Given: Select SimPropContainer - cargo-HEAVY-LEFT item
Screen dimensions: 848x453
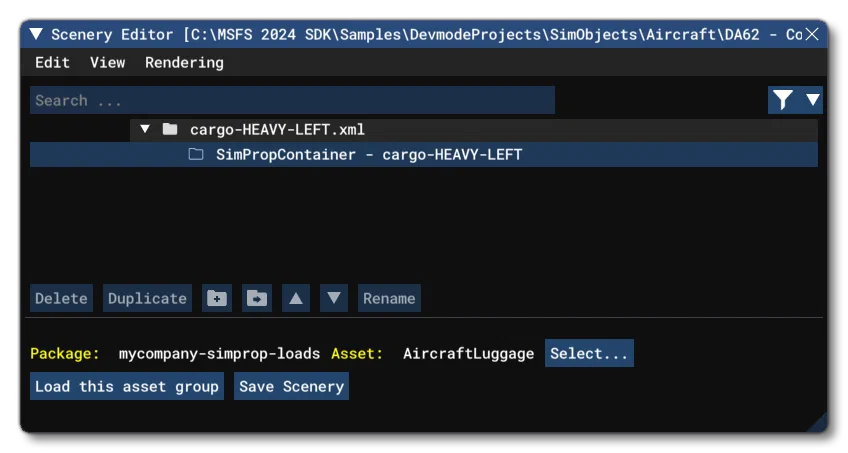Looking at the screenshot, I should pos(424,155).
